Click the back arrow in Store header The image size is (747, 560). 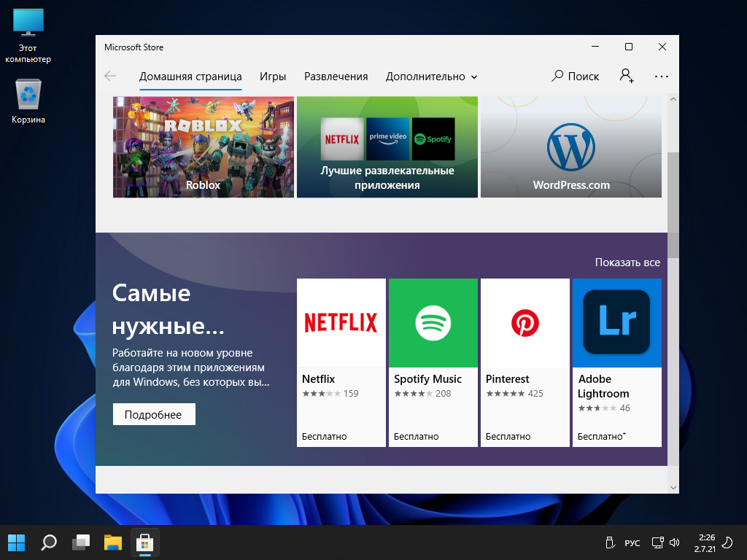pyautogui.click(x=110, y=76)
